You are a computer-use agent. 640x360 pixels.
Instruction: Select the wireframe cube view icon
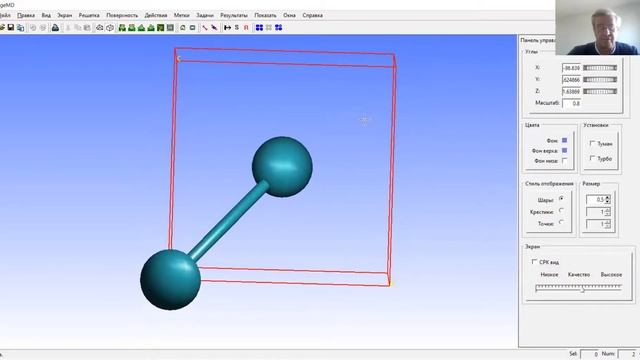110,27
